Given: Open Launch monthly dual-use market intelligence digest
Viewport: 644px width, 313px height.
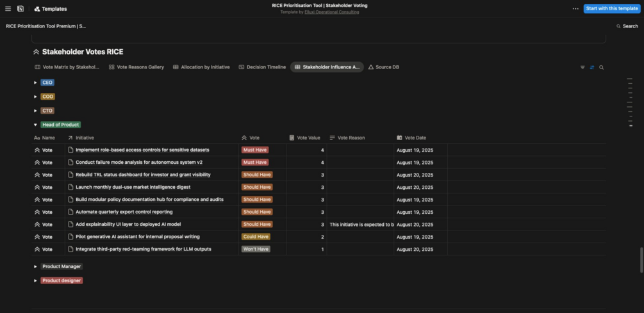Looking at the screenshot, I should point(133,187).
